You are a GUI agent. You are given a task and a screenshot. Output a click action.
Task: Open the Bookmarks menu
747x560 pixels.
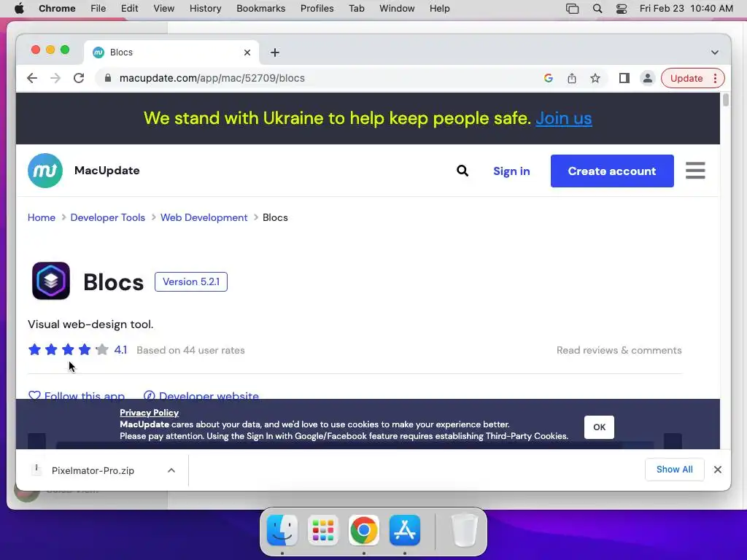261,9
